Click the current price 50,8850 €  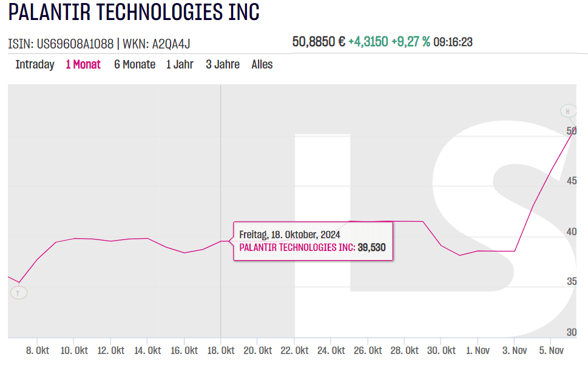click(319, 42)
